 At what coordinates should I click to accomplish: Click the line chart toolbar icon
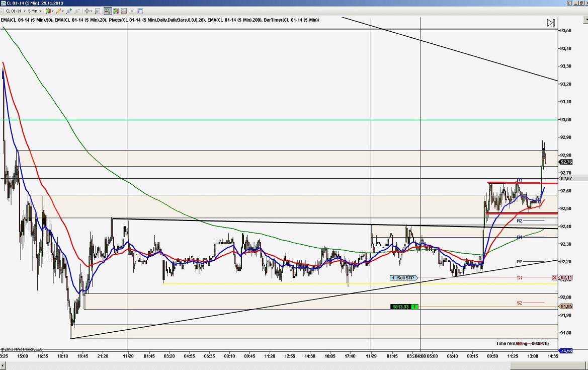(x=124, y=11)
